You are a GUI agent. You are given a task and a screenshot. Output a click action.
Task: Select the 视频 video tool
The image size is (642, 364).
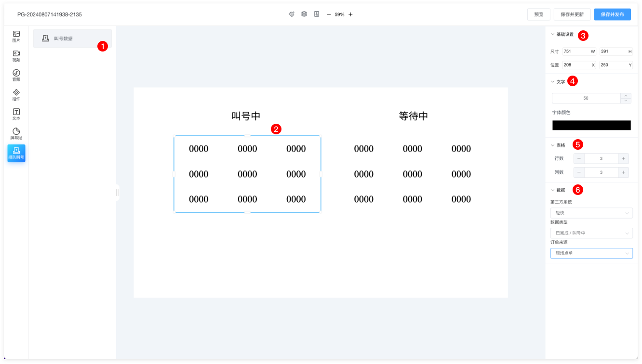click(x=16, y=56)
